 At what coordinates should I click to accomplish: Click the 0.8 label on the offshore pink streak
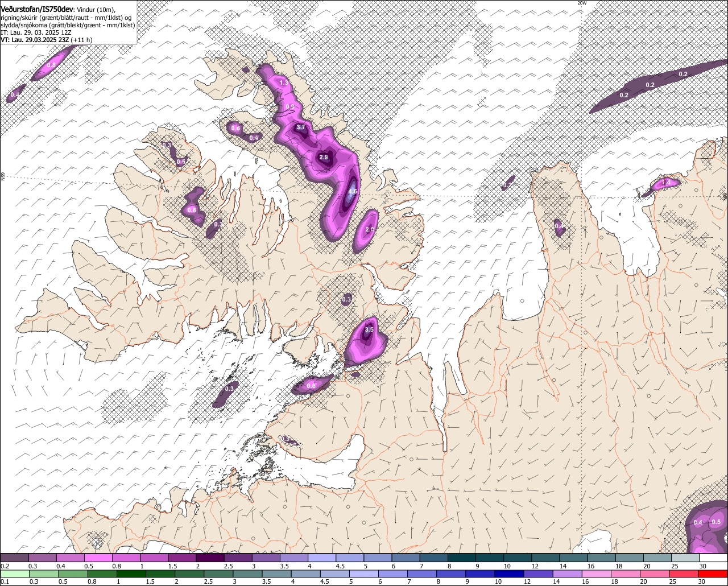tap(51, 65)
